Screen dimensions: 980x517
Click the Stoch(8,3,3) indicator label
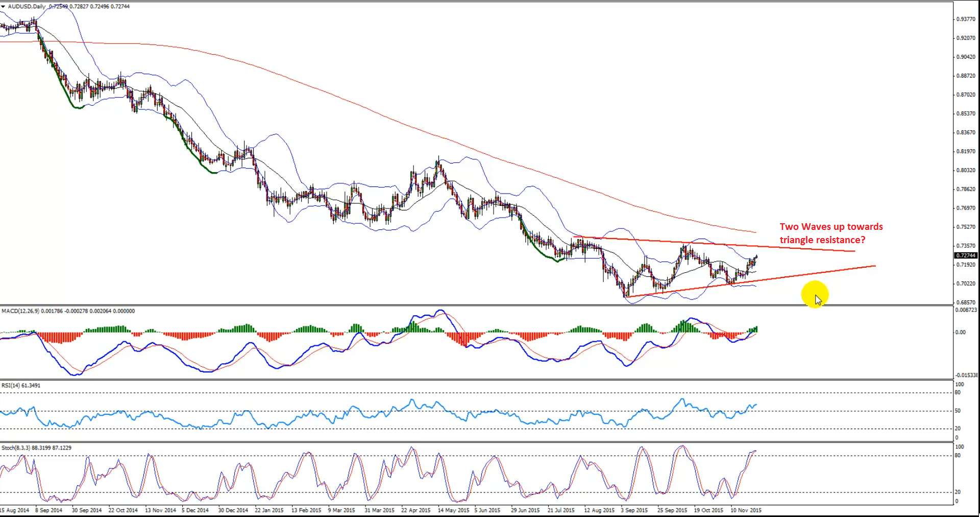[x=16, y=448]
